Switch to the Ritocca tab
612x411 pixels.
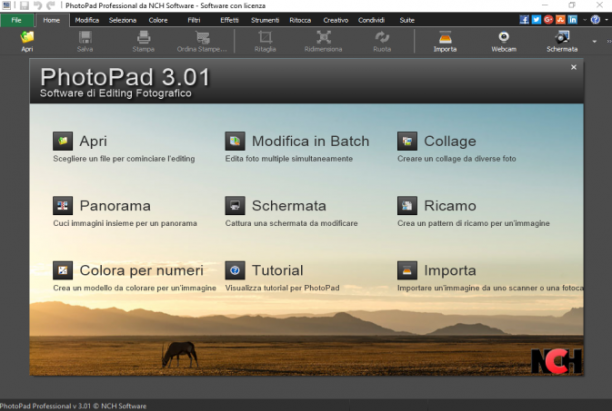pyautogui.click(x=300, y=20)
